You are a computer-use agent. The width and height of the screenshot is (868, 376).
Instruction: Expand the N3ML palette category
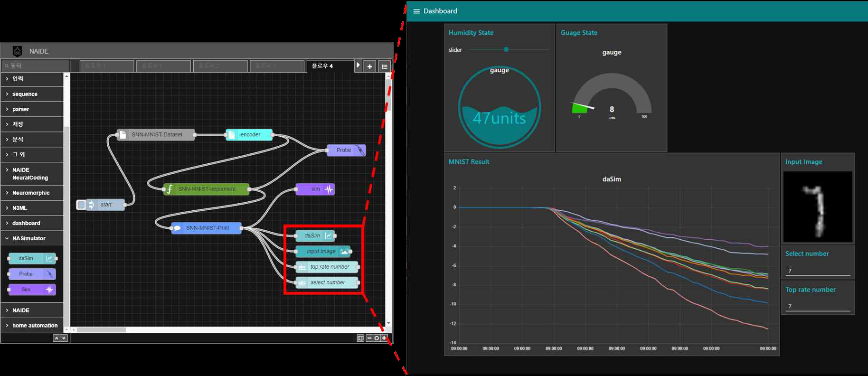(x=32, y=208)
